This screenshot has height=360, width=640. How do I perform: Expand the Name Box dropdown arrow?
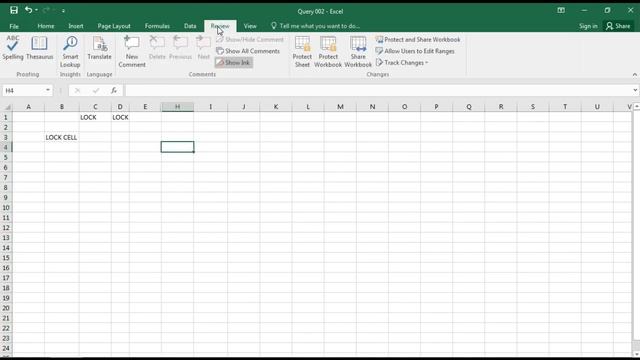[x=48, y=90]
